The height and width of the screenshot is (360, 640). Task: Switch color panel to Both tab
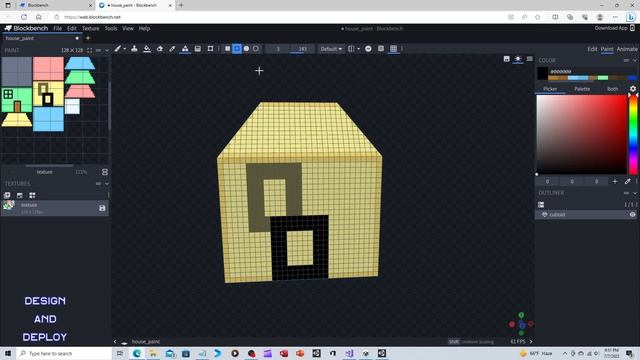(x=612, y=89)
